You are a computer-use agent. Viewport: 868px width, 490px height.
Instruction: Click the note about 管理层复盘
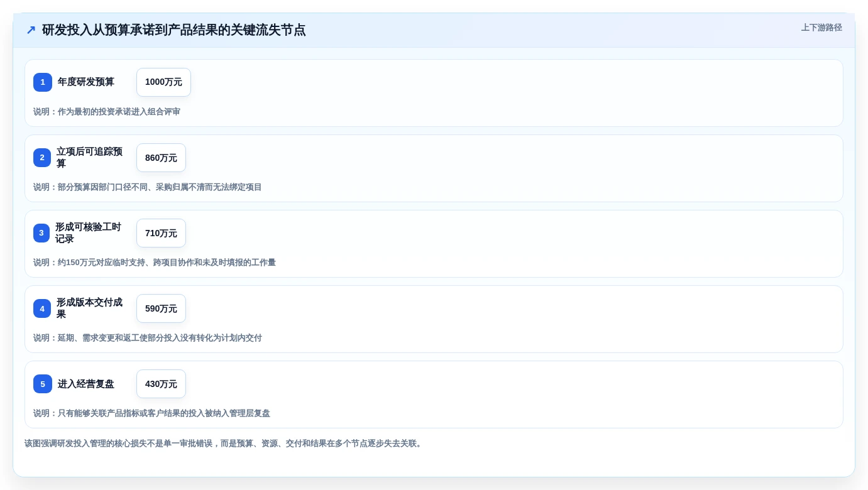[x=151, y=413]
